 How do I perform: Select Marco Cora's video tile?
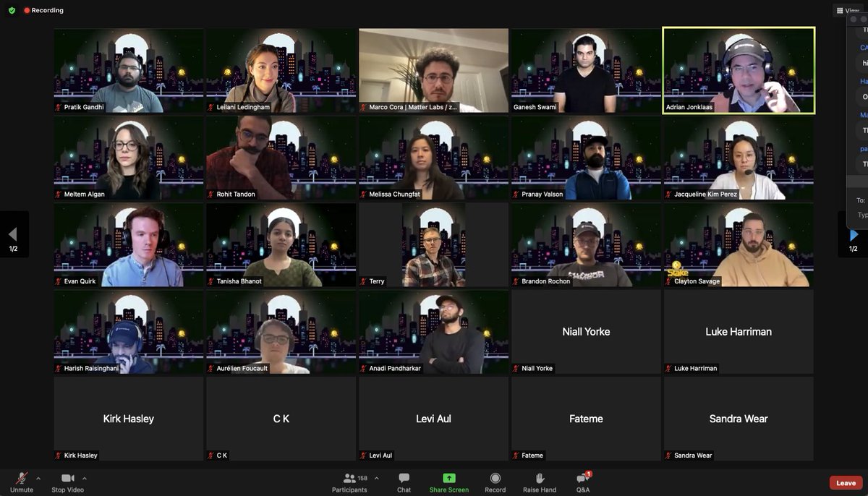(x=434, y=70)
